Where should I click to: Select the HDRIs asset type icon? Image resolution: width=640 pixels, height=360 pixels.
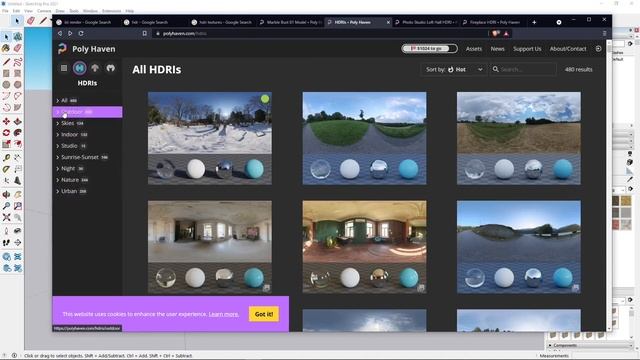pyautogui.click(x=80, y=68)
